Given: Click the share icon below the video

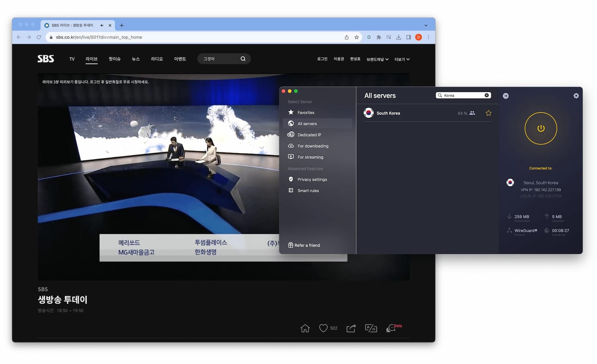Looking at the screenshot, I should 351,328.
